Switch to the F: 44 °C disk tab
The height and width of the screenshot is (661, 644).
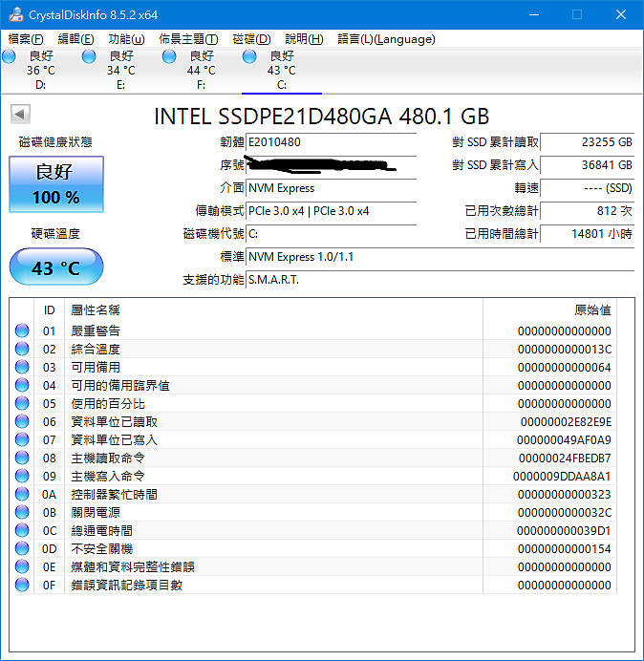click(x=202, y=70)
